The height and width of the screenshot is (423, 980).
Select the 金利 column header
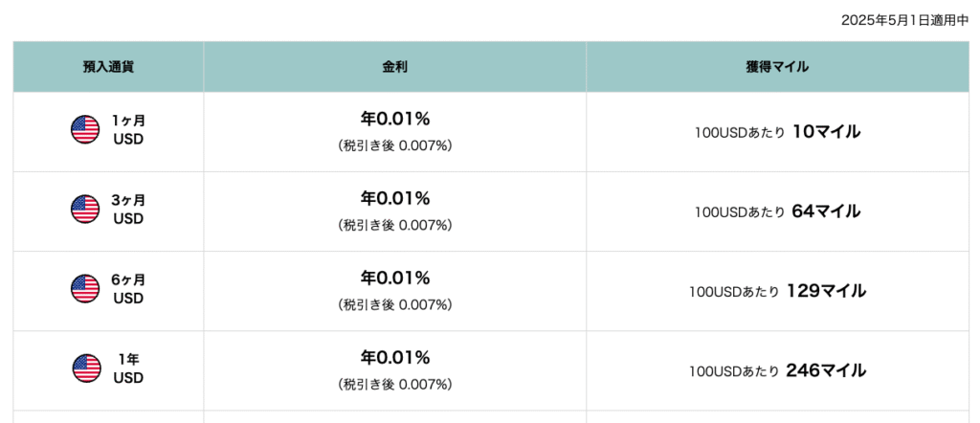(x=395, y=67)
